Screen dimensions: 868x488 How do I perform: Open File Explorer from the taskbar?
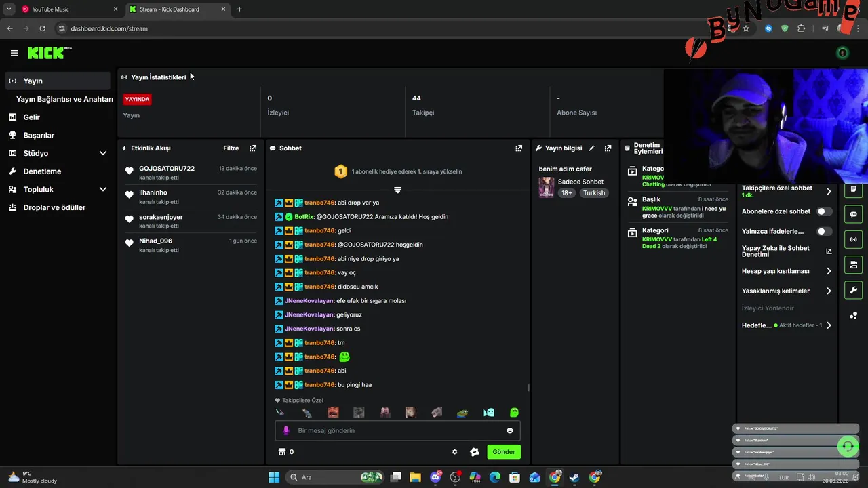pos(415,477)
